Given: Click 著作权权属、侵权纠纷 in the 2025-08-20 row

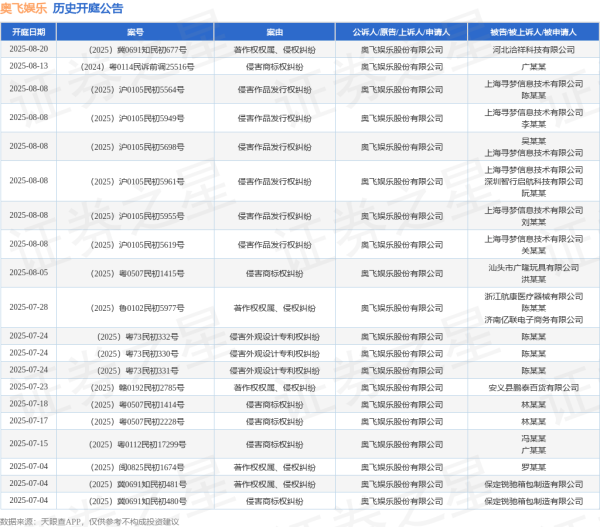Looking at the screenshot, I should (275, 50).
